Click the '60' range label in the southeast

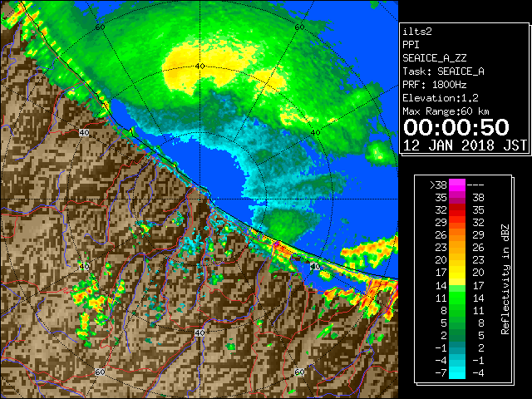299,372
